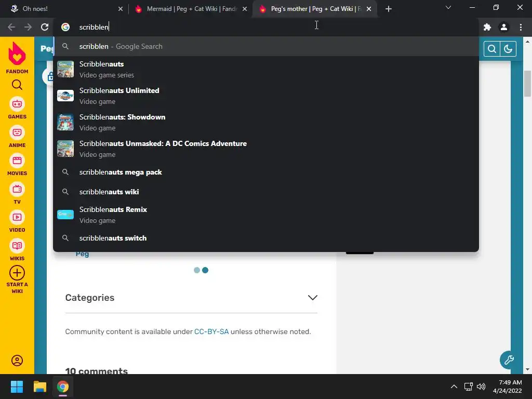Image resolution: width=532 pixels, height=399 pixels.
Task: Open the tab search chevron
Action: pyautogui.click(x=448, y=7)
